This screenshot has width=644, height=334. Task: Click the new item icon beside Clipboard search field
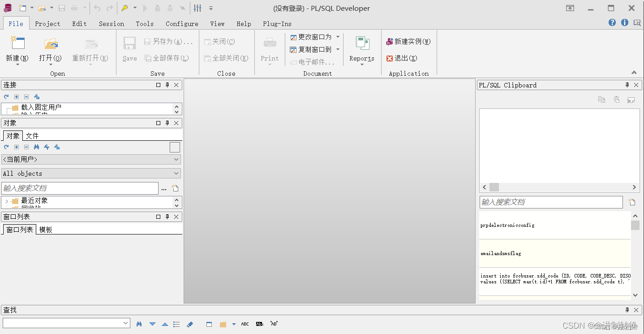[632, 202]
